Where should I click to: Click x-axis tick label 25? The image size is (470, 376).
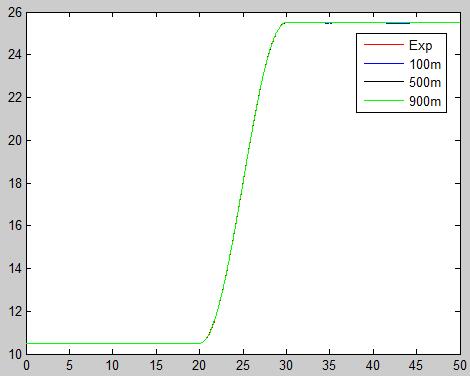243,366
